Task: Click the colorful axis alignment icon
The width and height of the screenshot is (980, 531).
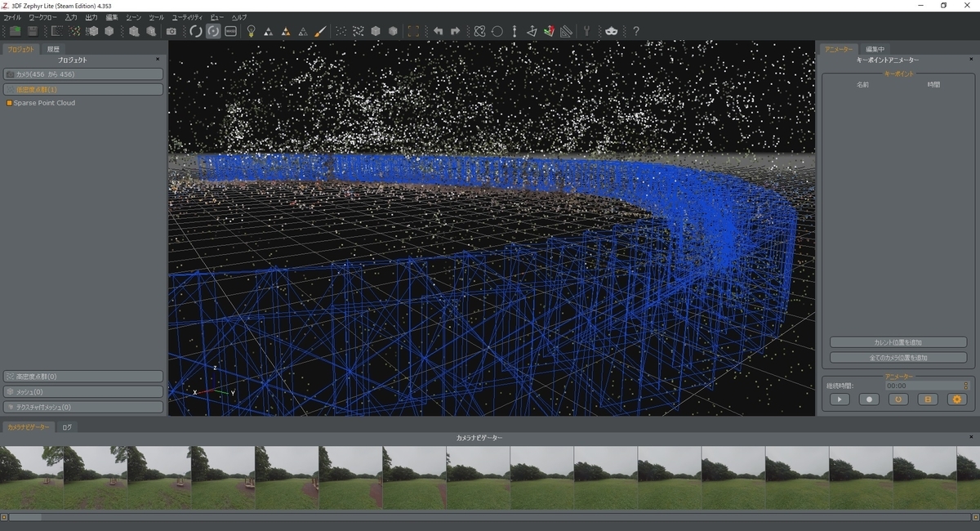Action: pos(550,31)
